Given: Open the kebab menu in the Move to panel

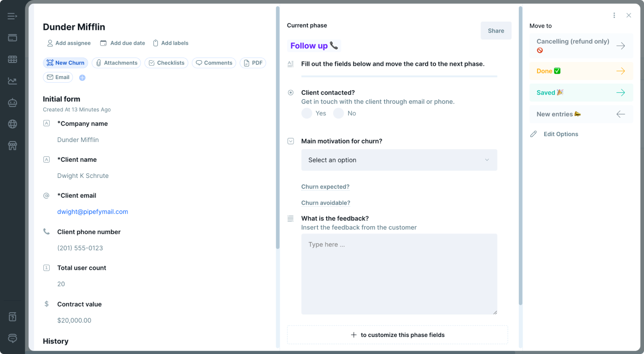Looking at the screenshot, I should coord(614,15).
